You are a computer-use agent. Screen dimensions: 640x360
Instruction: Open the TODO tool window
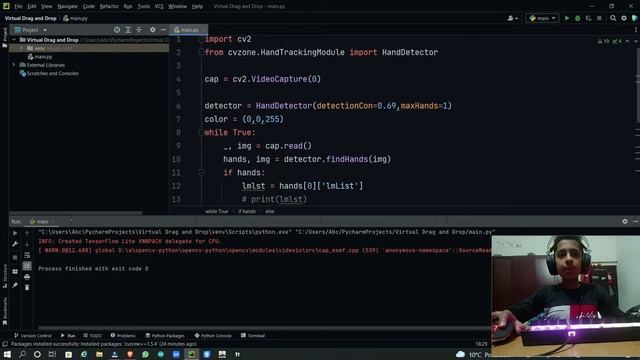click(x=93, y=336)
